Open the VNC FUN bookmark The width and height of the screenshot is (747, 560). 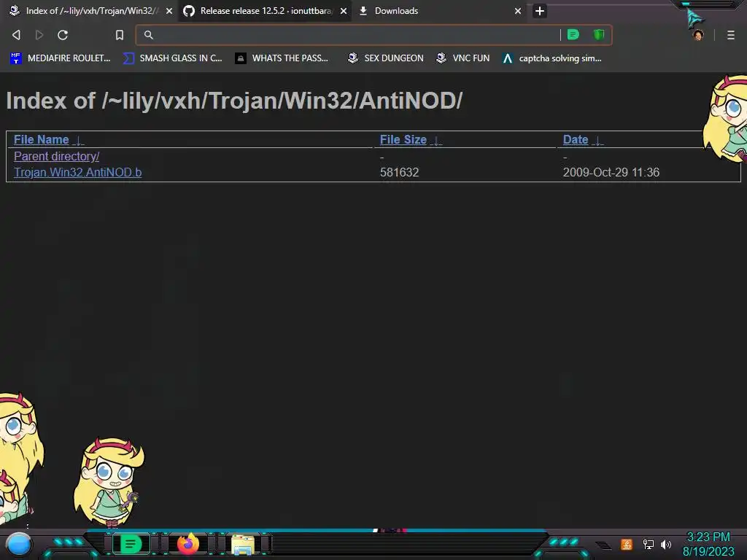[x=462, y=58]
